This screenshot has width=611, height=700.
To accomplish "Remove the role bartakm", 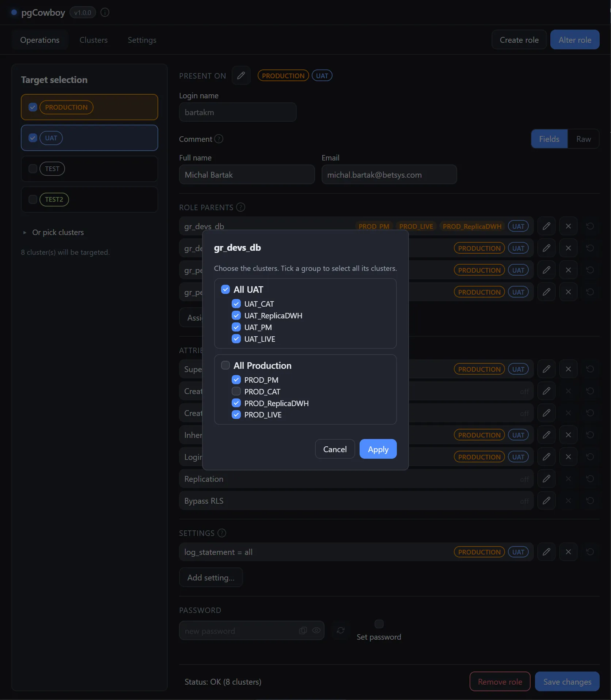I will [x=500, y=682].
